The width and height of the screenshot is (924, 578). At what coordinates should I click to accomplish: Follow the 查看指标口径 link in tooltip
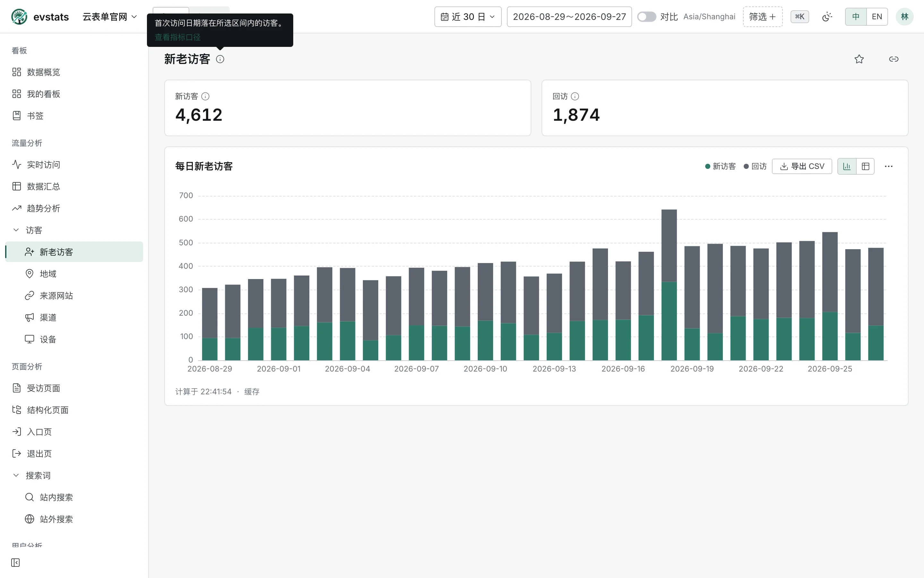tap(177, 37)
